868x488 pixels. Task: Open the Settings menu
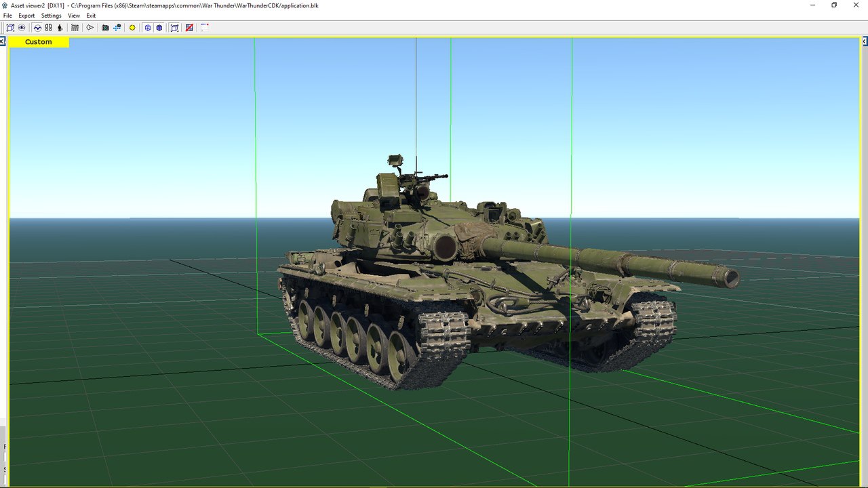point(51,16)
